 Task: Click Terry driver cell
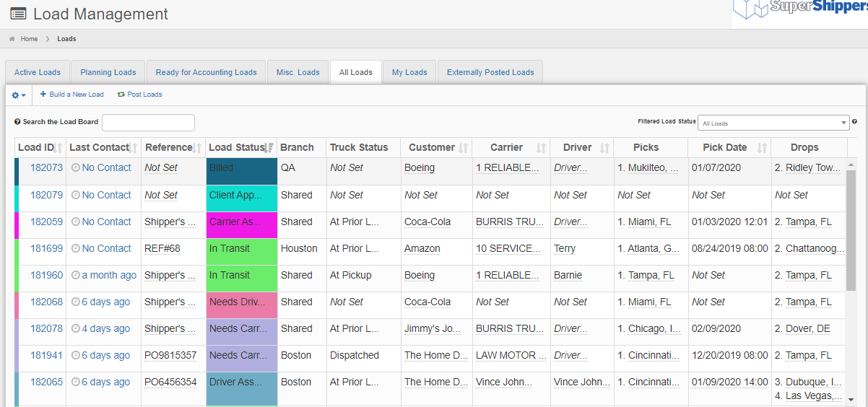tap(565, 248)
